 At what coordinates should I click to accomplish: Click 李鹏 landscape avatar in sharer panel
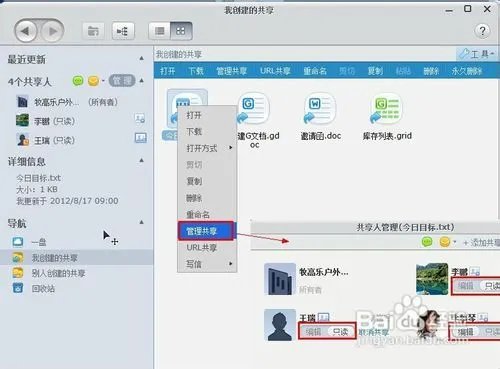[432, 279]
